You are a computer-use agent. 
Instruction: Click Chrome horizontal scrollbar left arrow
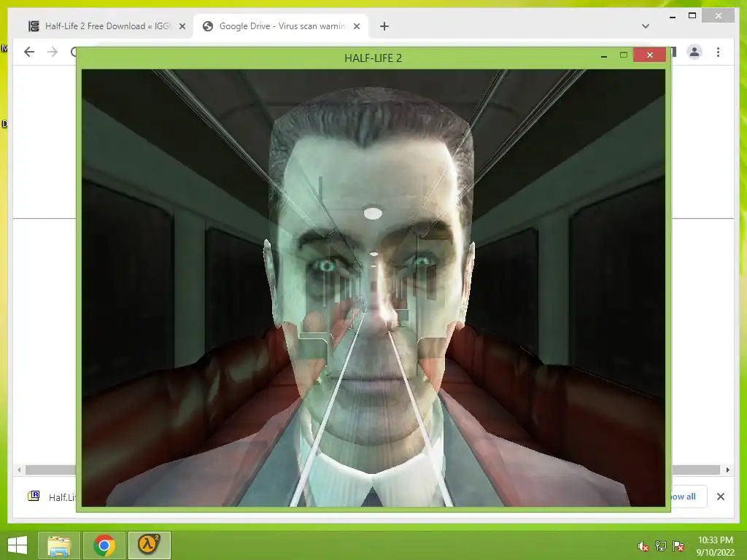tap(19, 470)
